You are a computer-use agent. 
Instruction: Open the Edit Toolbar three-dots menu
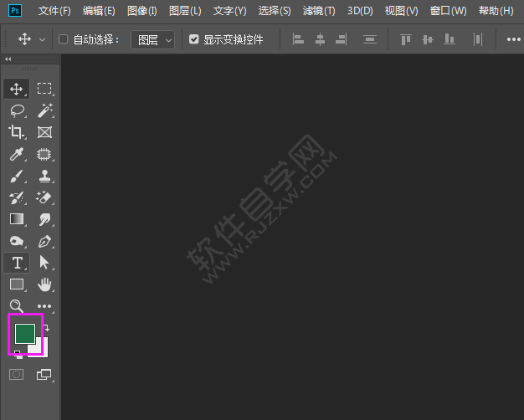click(x=44, y=306)
